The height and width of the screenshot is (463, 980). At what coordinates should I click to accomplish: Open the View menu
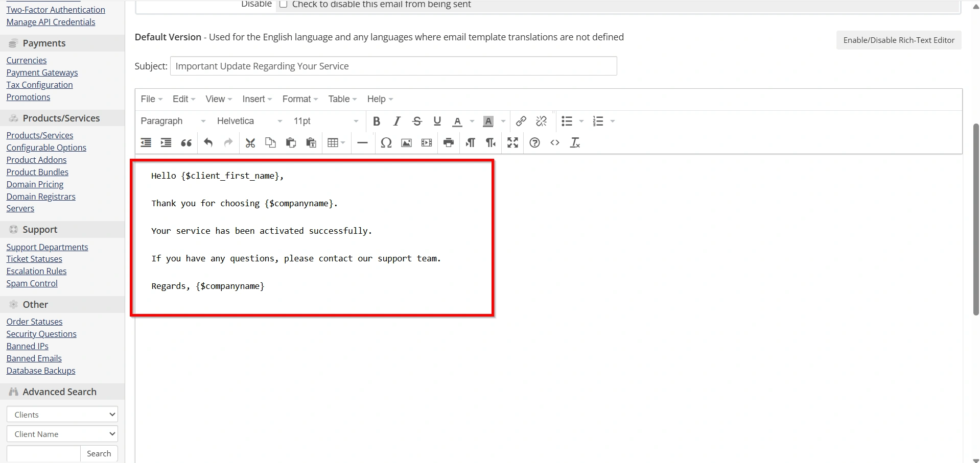click(x=219, y=99)
